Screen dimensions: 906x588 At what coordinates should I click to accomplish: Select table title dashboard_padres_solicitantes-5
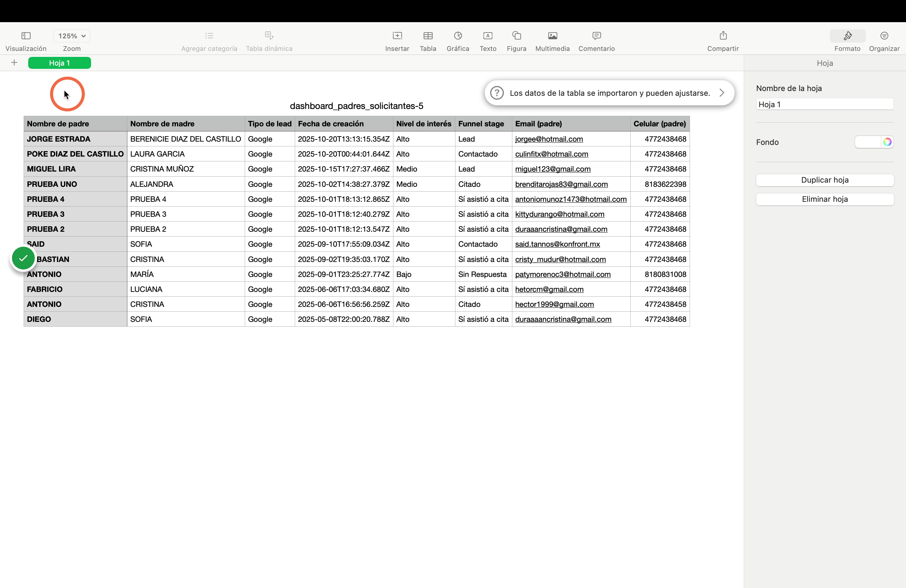tap(356, 106)
